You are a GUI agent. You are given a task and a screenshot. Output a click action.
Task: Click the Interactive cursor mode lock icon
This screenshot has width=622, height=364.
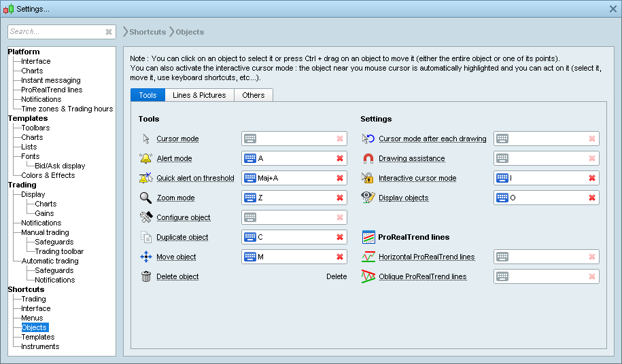[368, 179]
